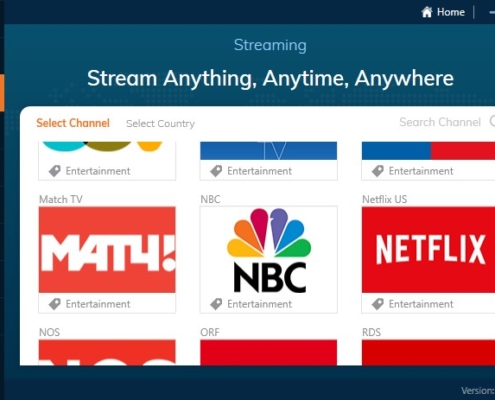Click the Match TV channel title
495x400 pixels.
coord(61,199)
